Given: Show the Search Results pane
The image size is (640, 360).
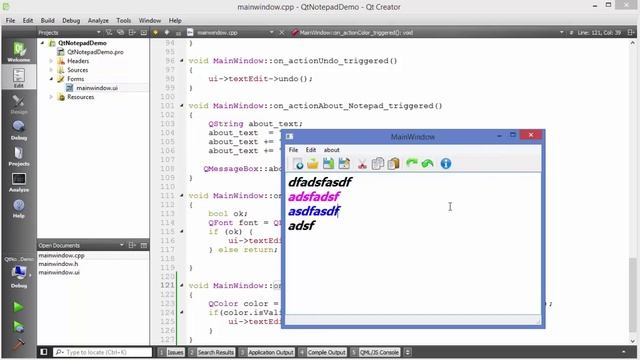Looking at the screenshot, I should click(x=211, y=352).
